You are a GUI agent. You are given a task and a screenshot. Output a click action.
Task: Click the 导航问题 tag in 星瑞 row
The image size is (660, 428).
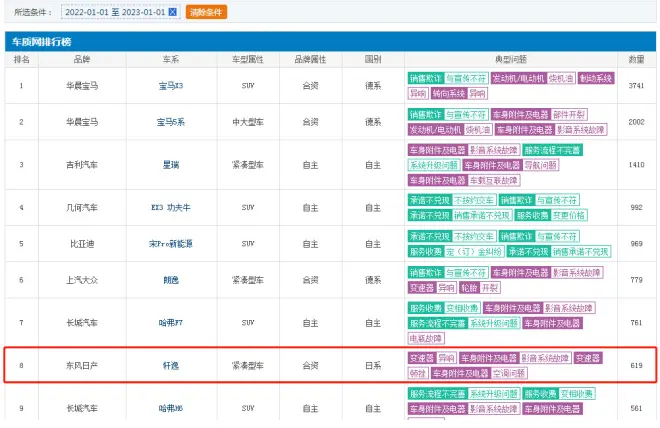click(x=541, y=165)
